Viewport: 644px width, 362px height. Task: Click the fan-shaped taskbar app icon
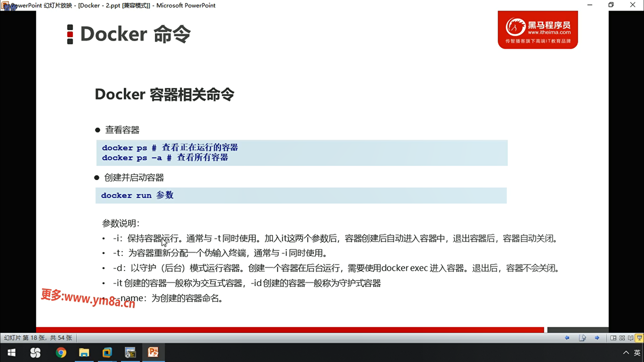coord(35,353)
